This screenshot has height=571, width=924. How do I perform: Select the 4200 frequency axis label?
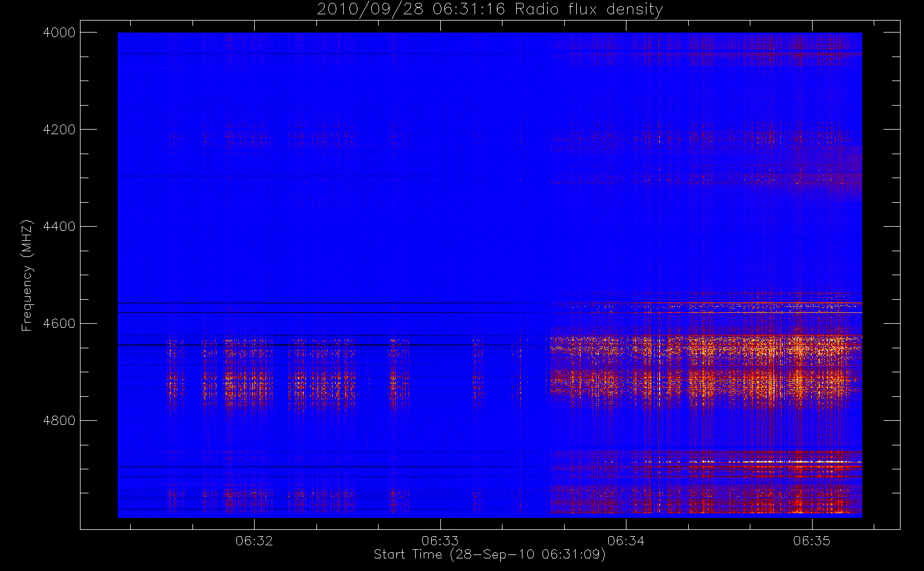tap(59, 130)
